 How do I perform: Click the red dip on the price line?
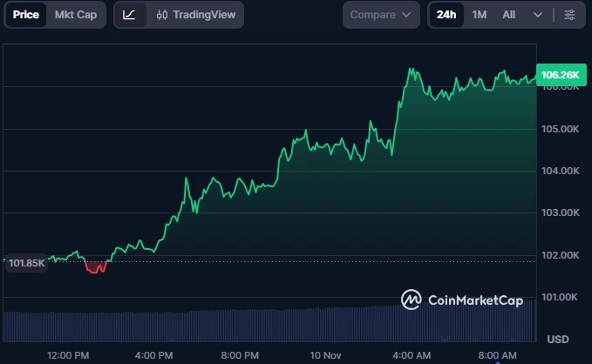pos(96,267)
